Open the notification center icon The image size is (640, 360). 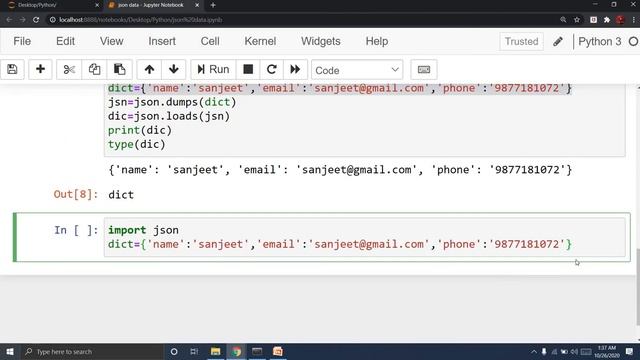tap(630, 352)
